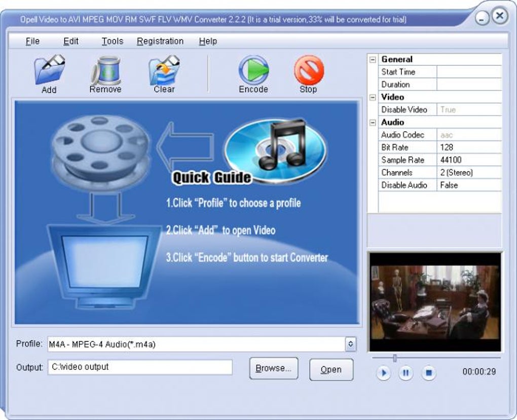This screenshot has height=420, width=517.
Task: Select the Disable Audio value False
Action: [469, 185]
